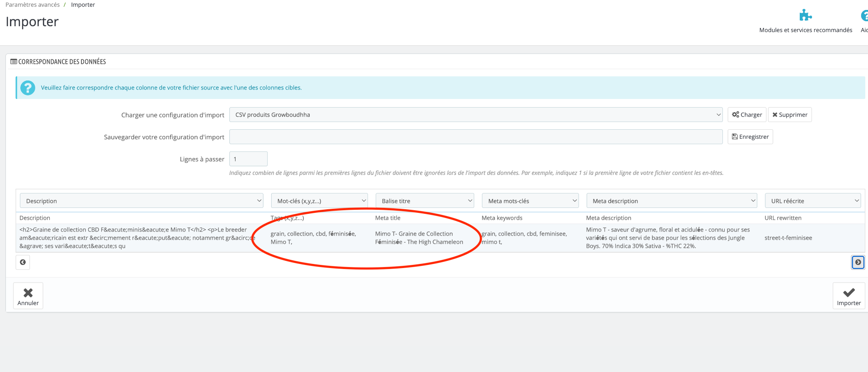The image size is (868, 372).
Task: Open Modules et services recommandés puzzle icon
Action: (805, 15)
